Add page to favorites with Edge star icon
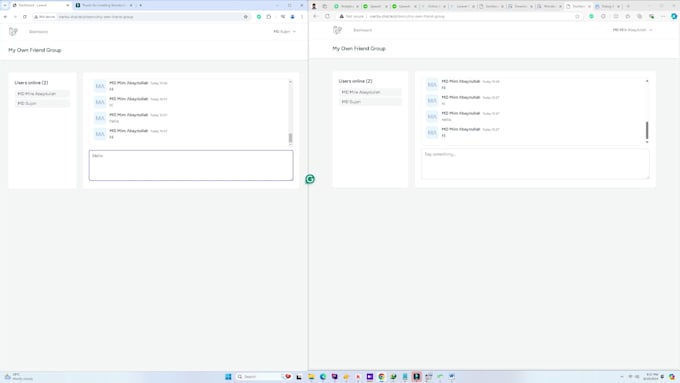This screenshot has height=383, width=680. [x=577, y=16]
